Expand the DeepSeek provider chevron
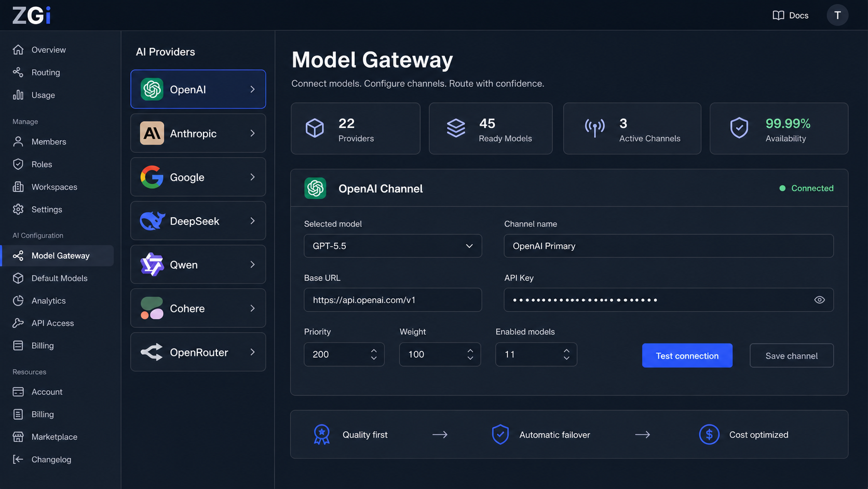The height and width of the screenshot is (489, 868). [253, 221]
